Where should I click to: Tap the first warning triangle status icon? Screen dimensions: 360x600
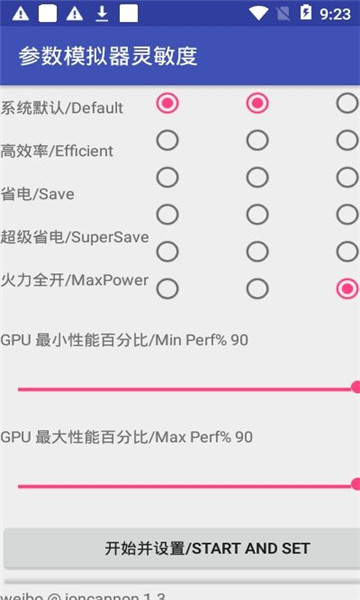[x=20, y=13]
